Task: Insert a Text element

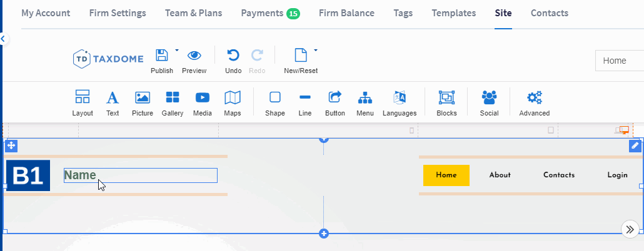Action: pos(113,97)
